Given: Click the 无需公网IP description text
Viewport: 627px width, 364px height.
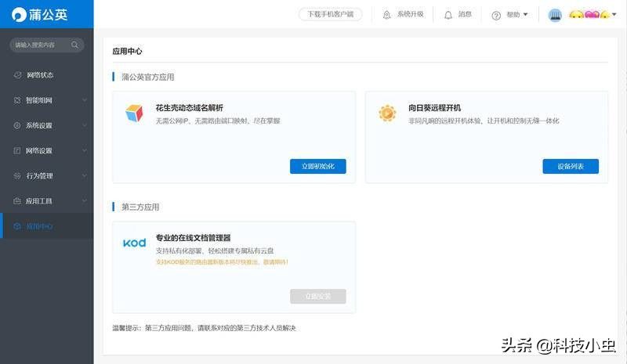Looking at the screenshot, I should (x=218, y=121).
